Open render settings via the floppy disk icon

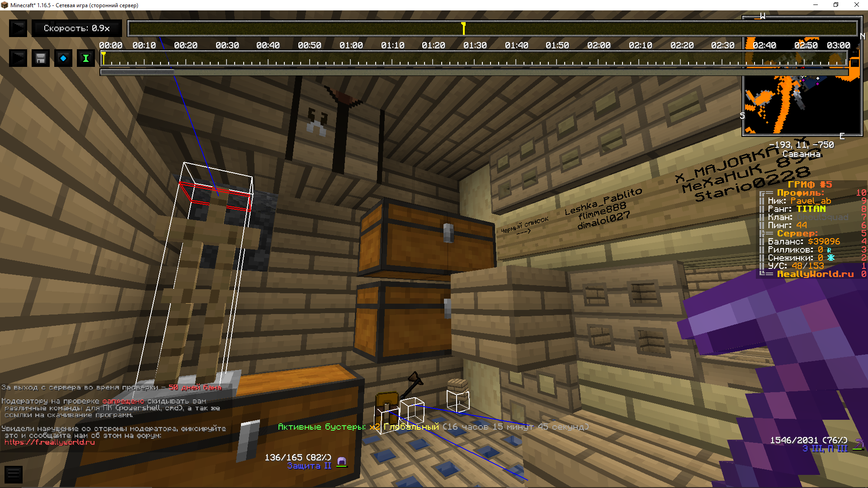[41, 58]
